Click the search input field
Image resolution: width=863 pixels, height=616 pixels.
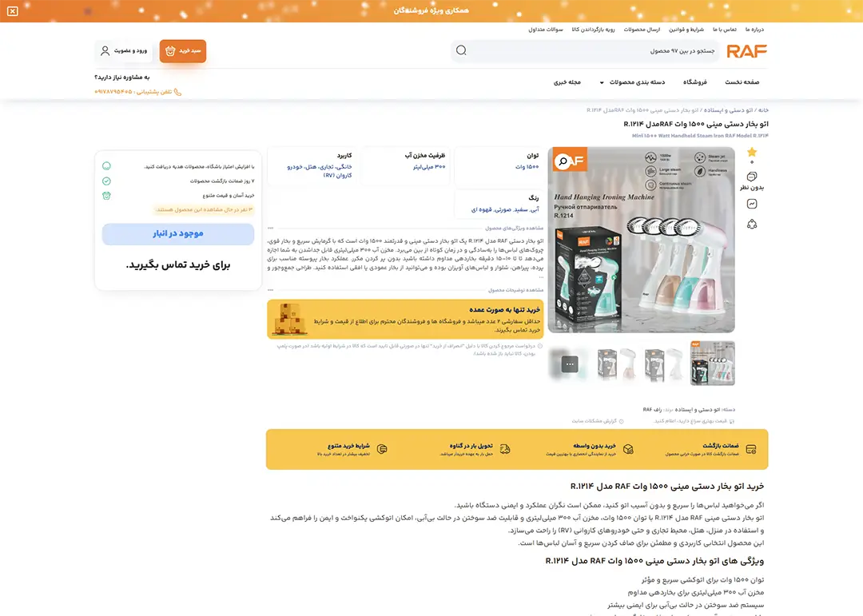591,51
